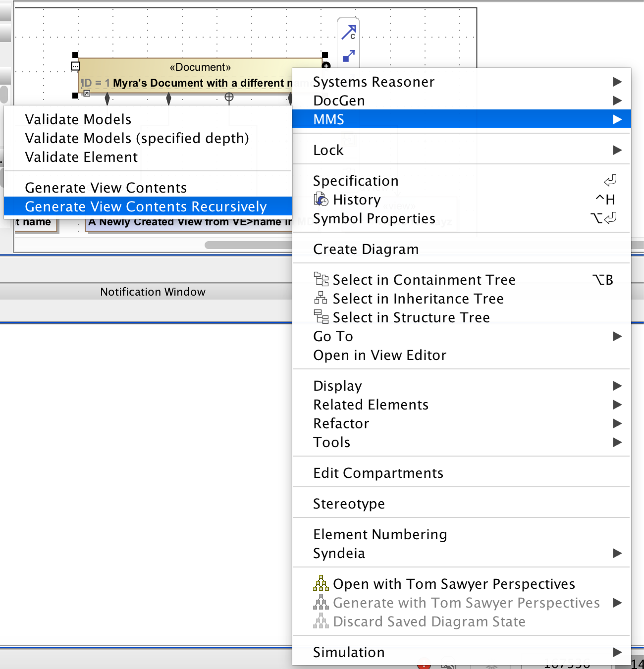Viewport: 644px width, 669px height.
Task: Click the Open with Tom Sawyer icon
Action: 321,583
